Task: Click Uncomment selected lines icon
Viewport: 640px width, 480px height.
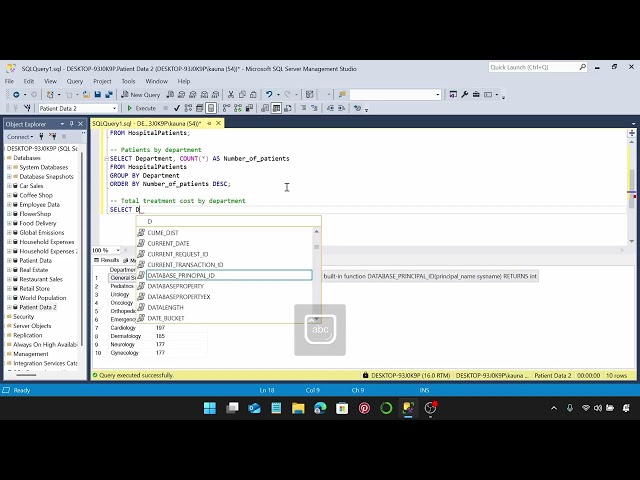Action: coord(314,108)
